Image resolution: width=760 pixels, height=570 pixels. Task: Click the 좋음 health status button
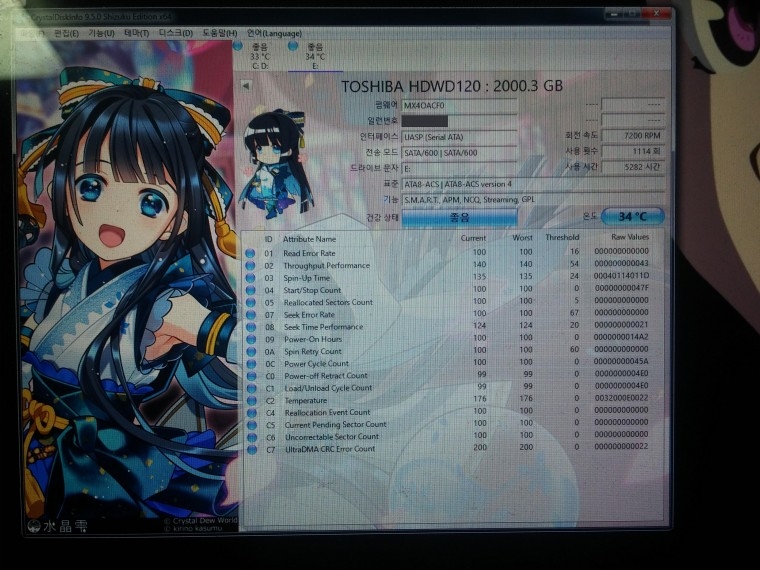pyautogui.click(x=459, y=217)
